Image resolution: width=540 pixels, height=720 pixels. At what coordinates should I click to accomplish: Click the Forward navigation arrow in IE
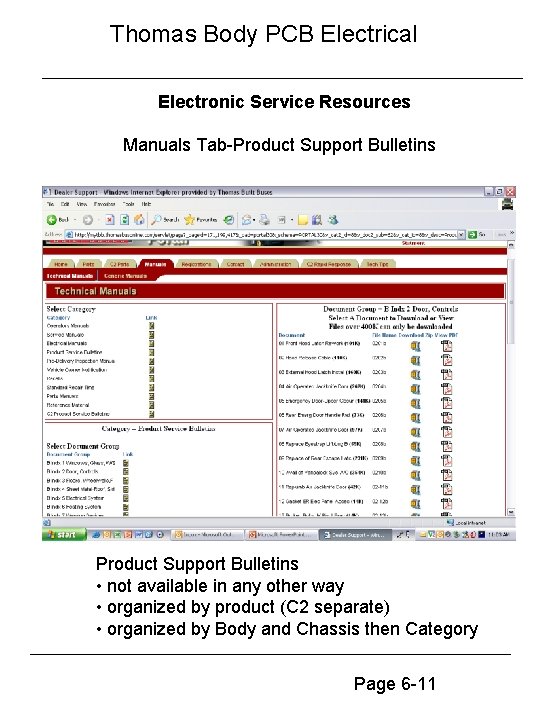point(88,220)
